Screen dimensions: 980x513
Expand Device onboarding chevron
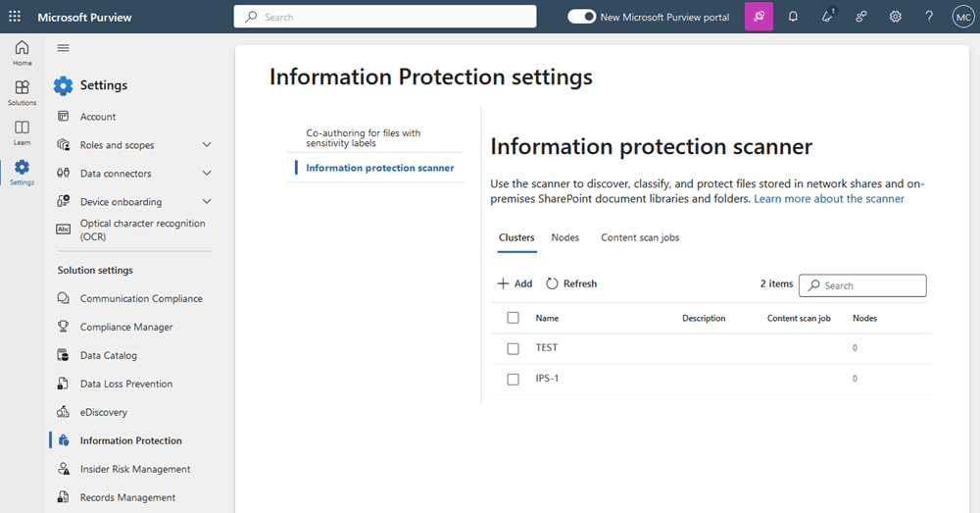[x=206, y=202]
